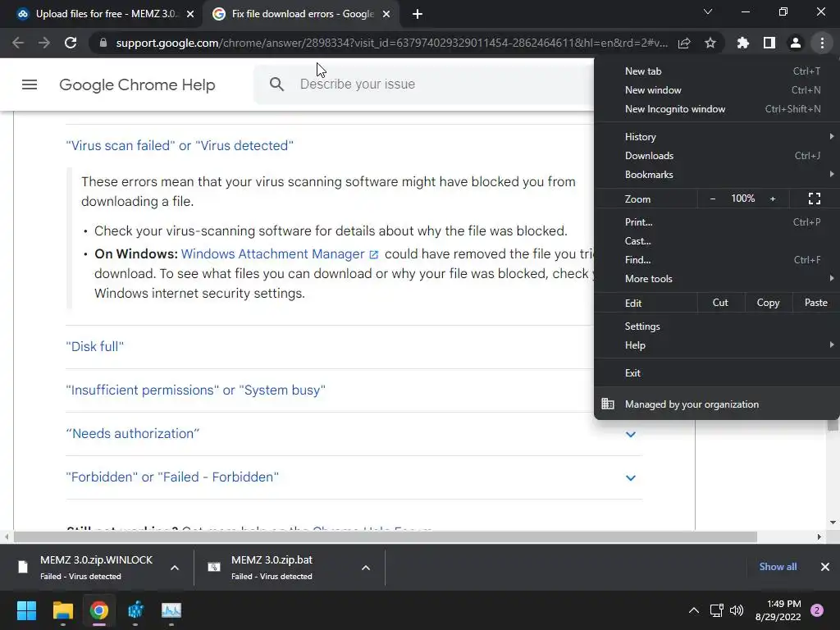
Task: Choose Cast... from the menu
Action: coord(717,241)
